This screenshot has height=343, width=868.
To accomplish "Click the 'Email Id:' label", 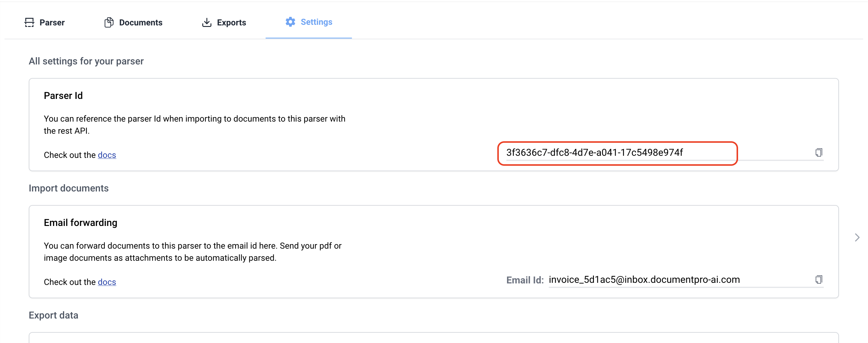I will pos(525,280).
